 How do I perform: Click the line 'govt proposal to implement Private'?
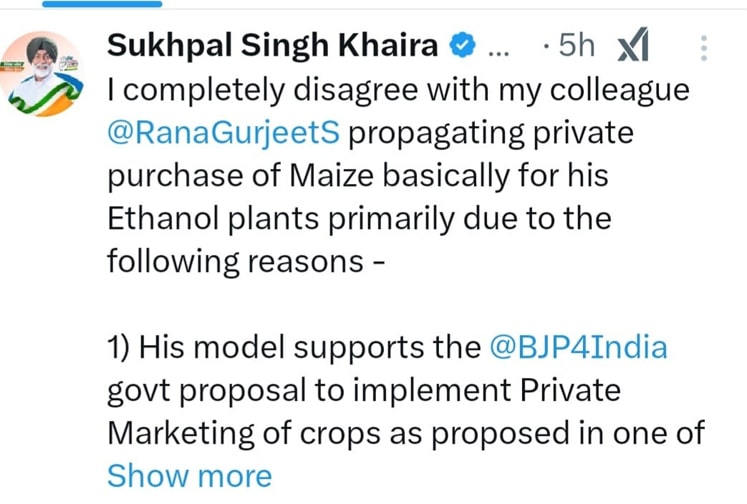[364, 390]
